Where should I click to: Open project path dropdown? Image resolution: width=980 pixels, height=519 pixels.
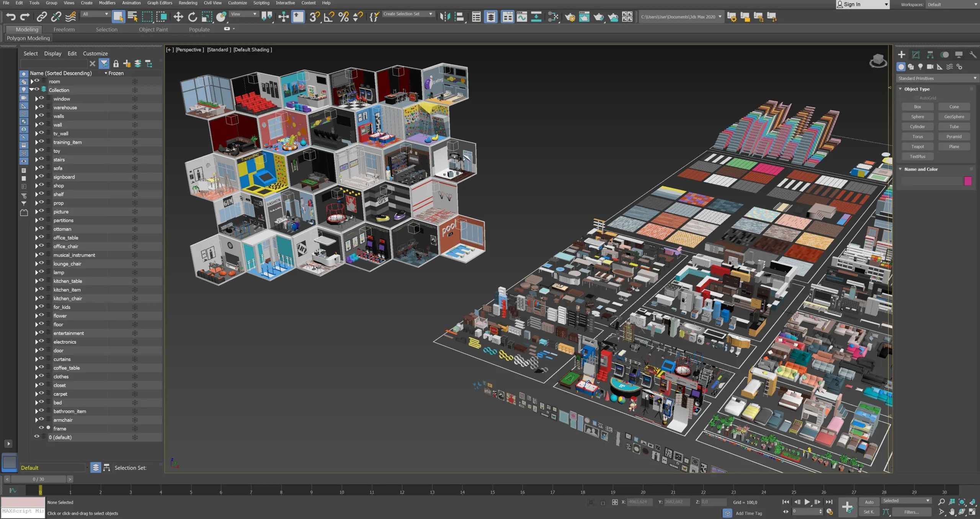(x=681, y=17)
